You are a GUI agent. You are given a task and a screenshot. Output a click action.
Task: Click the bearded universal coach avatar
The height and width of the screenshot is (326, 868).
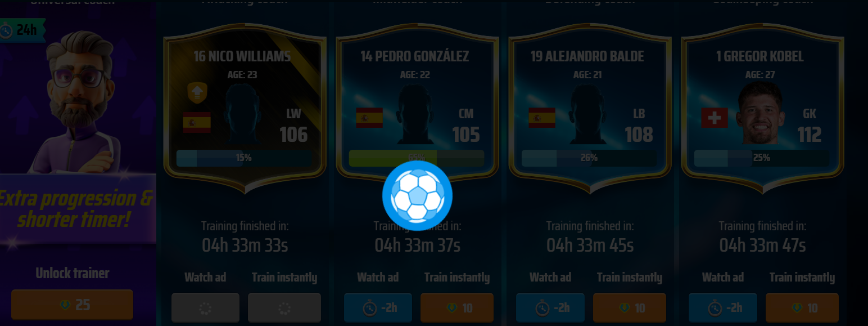(79, 101)
